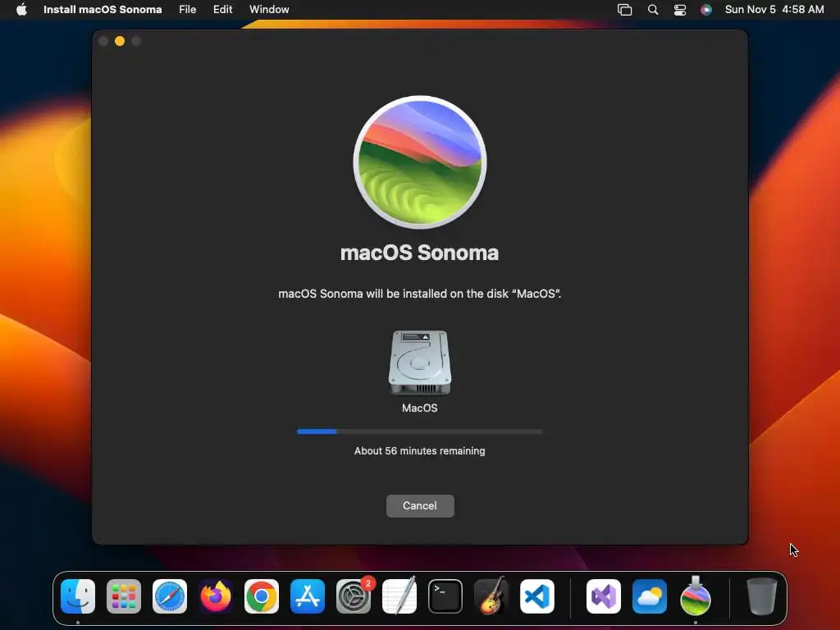Click Install macOS Sonoma Dock icon

coord(696,596)
